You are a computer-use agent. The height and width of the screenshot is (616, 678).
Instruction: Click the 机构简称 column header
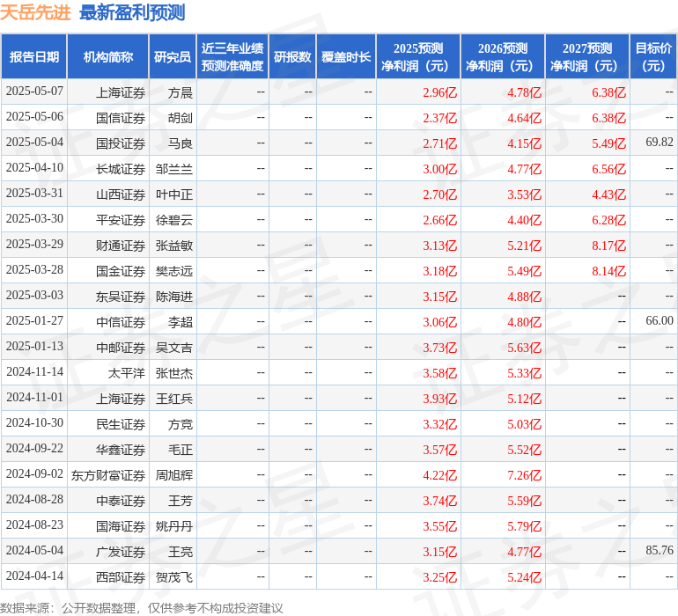108,56
